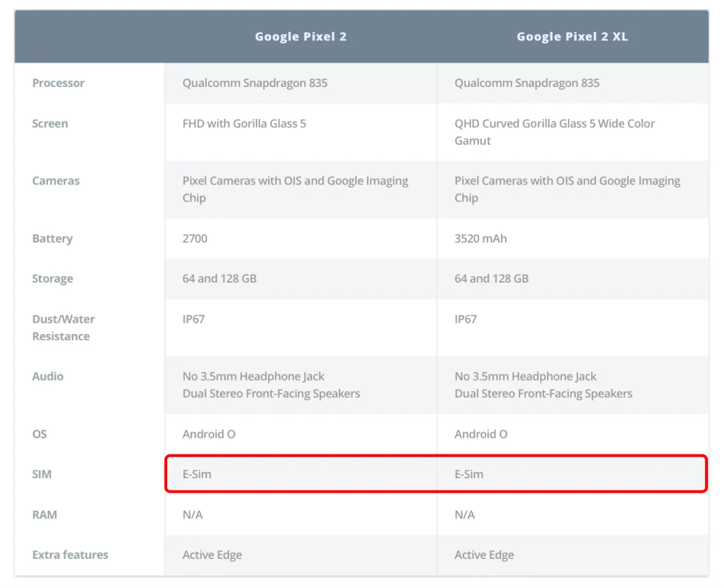
Task: Click Pixel 2 XL 64 and 128 GB cell
Action: click(x=572, y=279)
